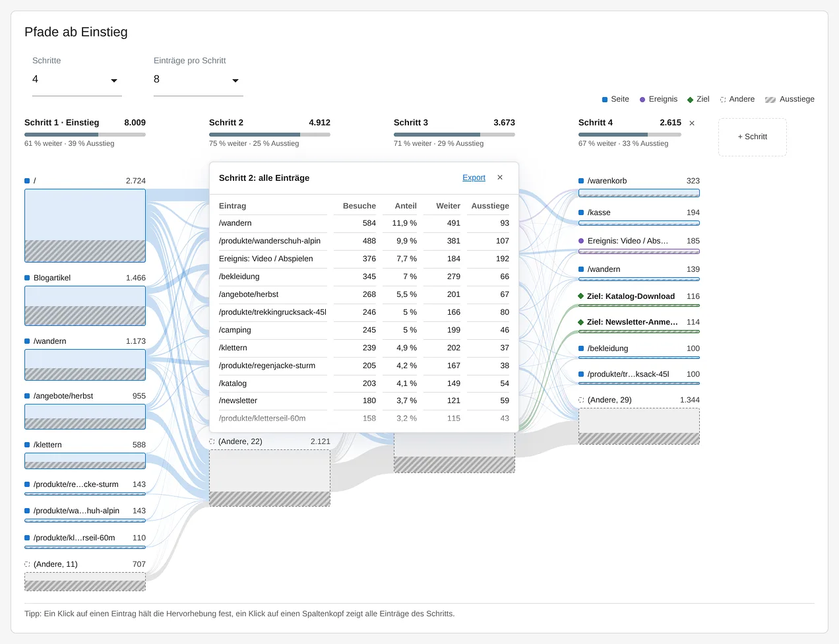The image size is (839, 644).
Task: Toggle the Ausstiege legend entry
Action: [790, 99]
